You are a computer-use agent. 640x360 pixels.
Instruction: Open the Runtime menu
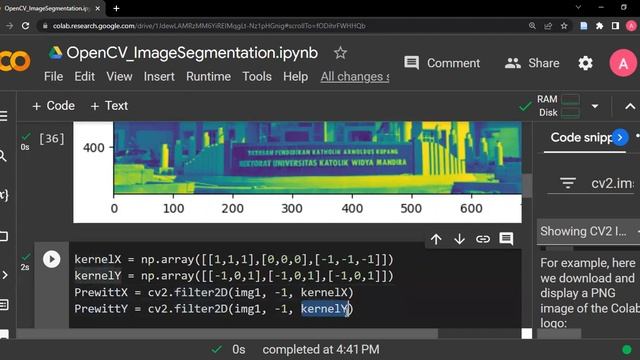(x=208, y=77)
